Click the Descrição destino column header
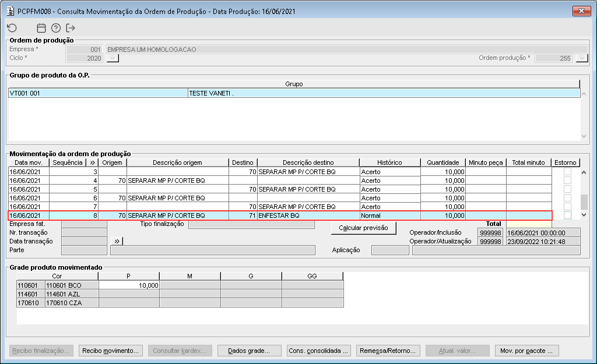This screenshot has width=597, height=364. 308,162
